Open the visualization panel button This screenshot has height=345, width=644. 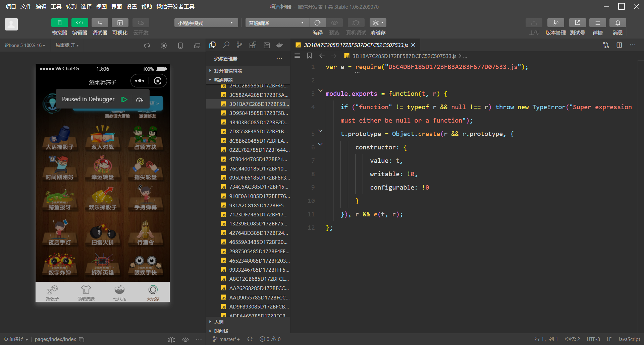pyautogui.click(x=120, y=23)
